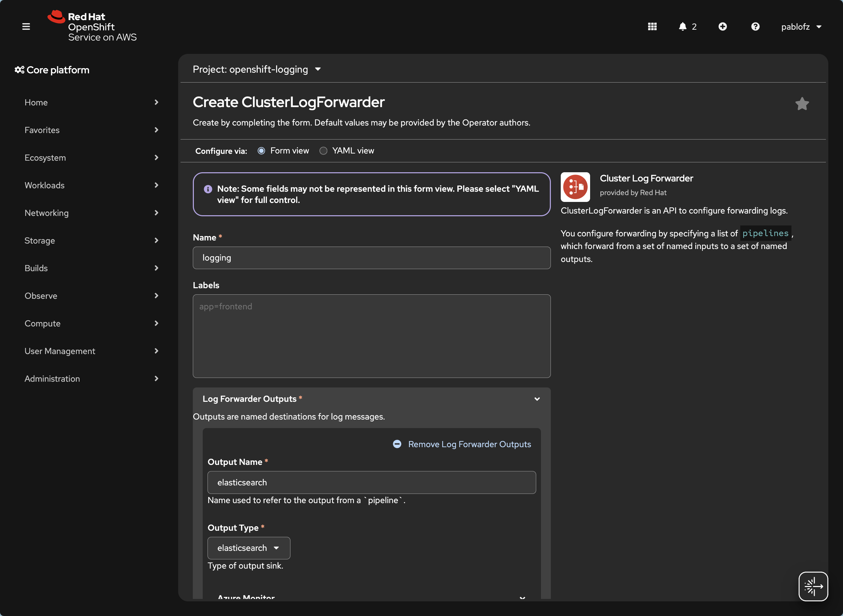Click the Cluster Log Forwarder operator logo

pos(575,187)
